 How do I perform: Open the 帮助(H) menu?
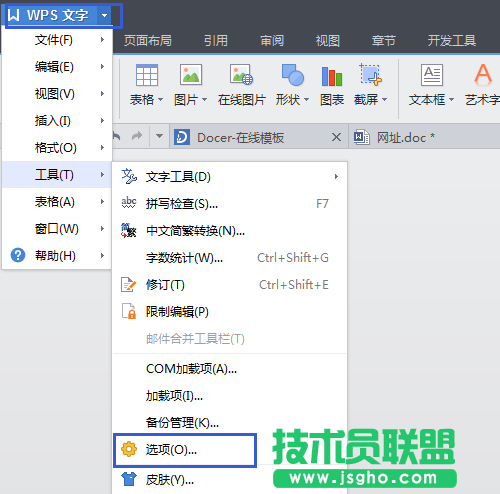pyautogui.click(x=57, y=256)
